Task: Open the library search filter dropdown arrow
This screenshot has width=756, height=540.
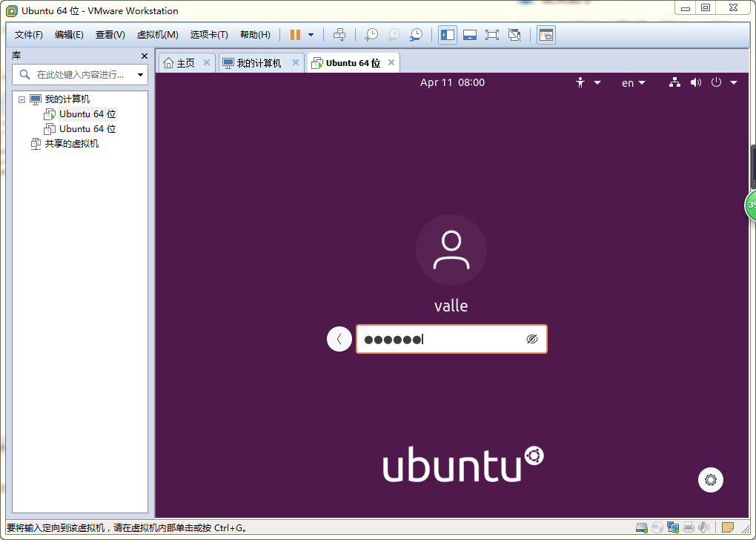Action: tap(140, 75)
